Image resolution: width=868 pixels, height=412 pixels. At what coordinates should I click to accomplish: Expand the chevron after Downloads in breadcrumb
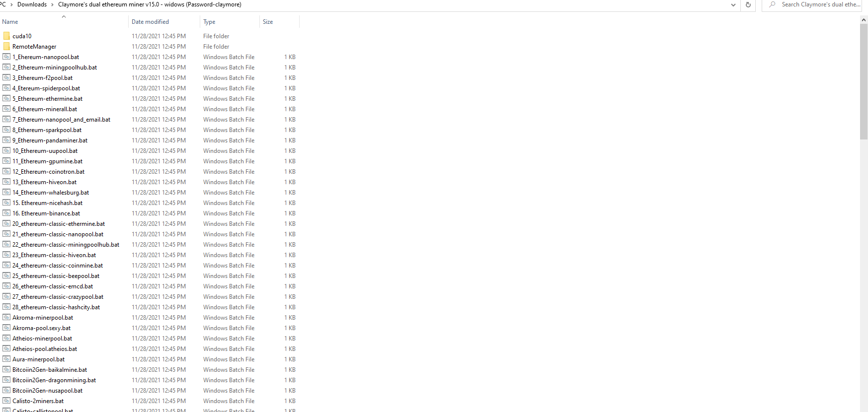click(x=52, y=4)
